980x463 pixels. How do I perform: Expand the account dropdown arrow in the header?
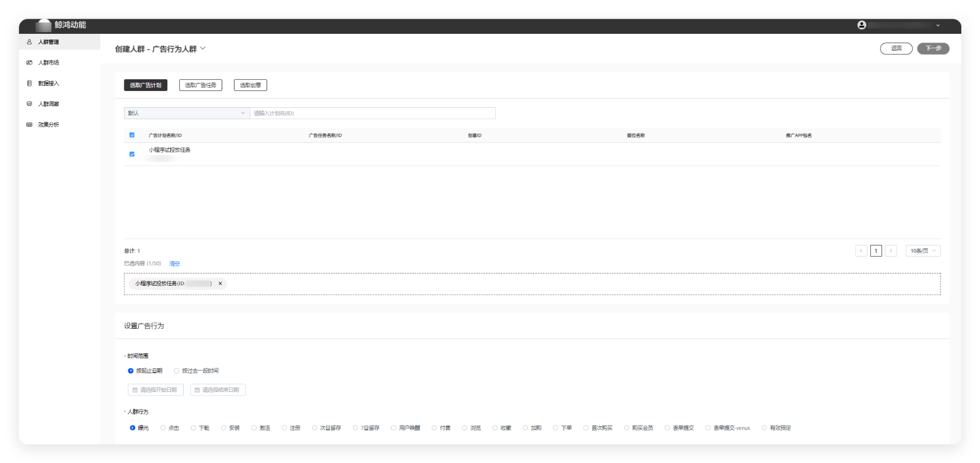click(938, 26)
